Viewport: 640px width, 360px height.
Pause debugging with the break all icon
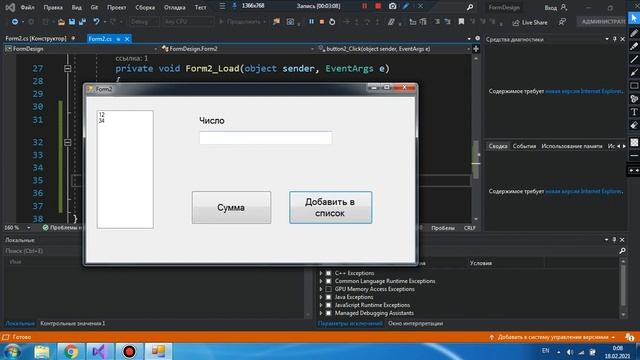[311, 22]
